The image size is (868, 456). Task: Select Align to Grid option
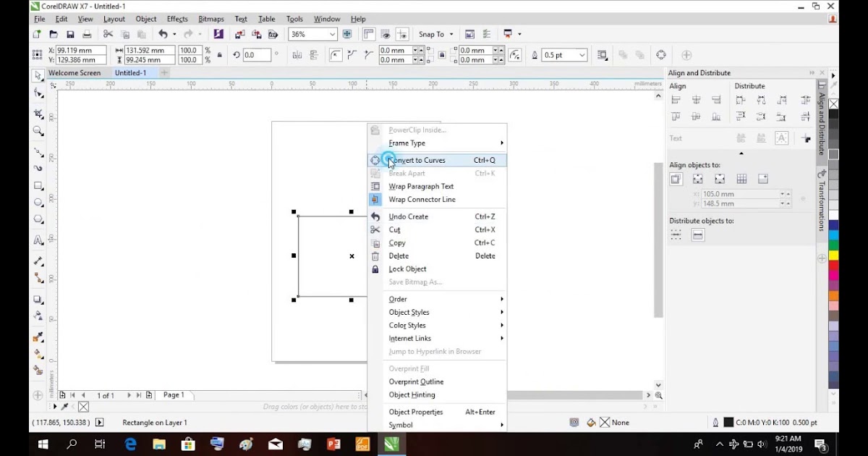(x=741, y=179)
